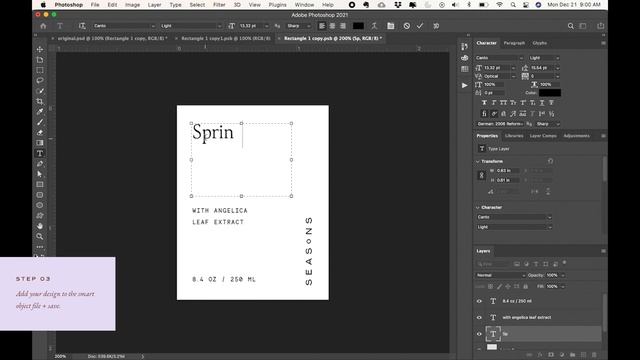Switch to the Paragraph tab
Screen dimensions: 640x360
[514, 43]
